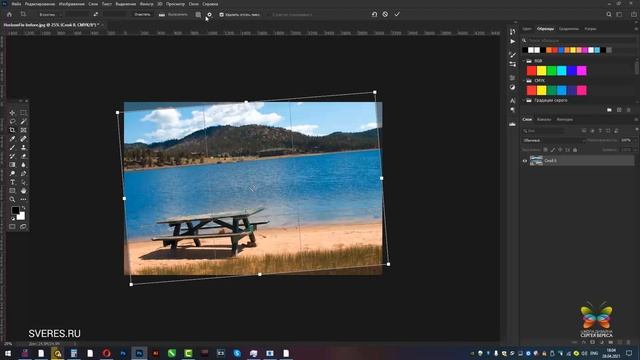Select the Rectangular Marquee tool
This screenshot has height=360, width=640.
[x=23, y=113]
